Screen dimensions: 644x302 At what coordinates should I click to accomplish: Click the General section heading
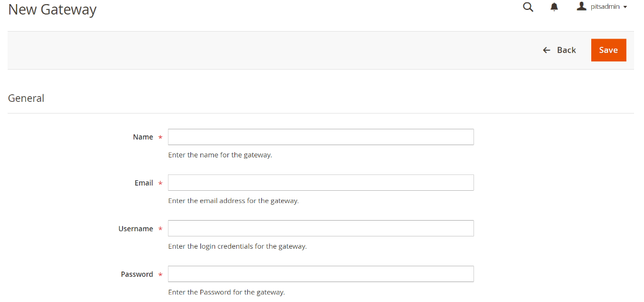tap(26, 98)
